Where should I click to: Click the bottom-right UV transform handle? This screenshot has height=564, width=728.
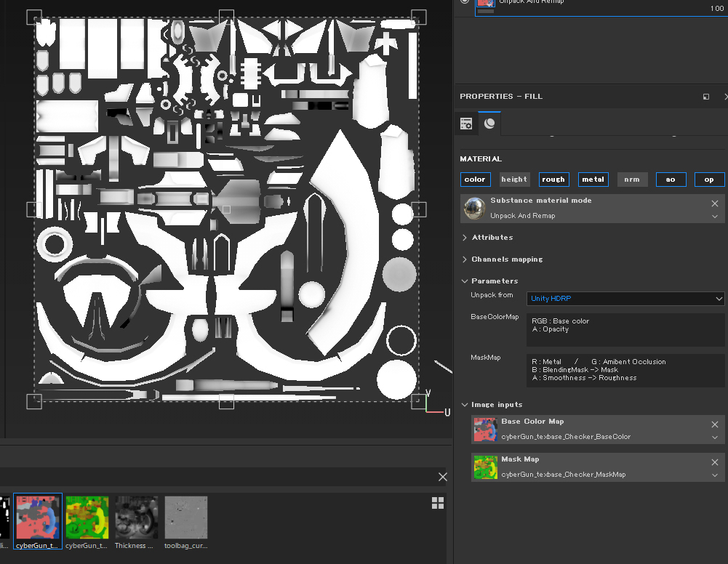(419, 402)
